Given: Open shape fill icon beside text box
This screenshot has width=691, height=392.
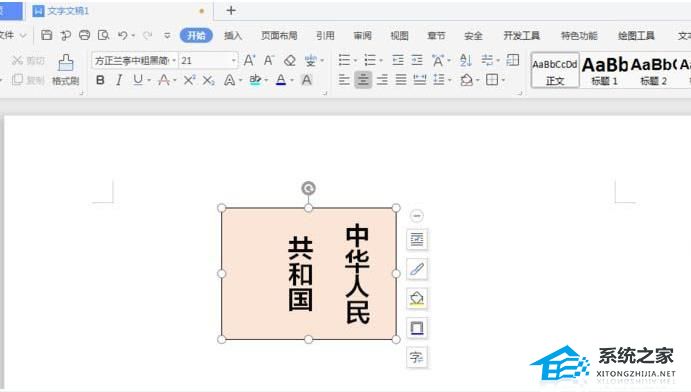Looking at the screenshot, I should click(416, 299).
